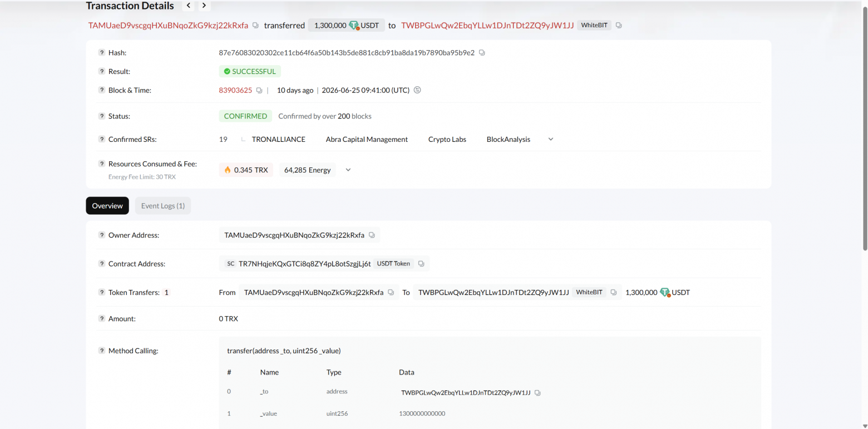Click transfer(address _to, uint256 _value) signature
Image resolution: width=868 pixels, height=429 pixels.
[284, 351]
